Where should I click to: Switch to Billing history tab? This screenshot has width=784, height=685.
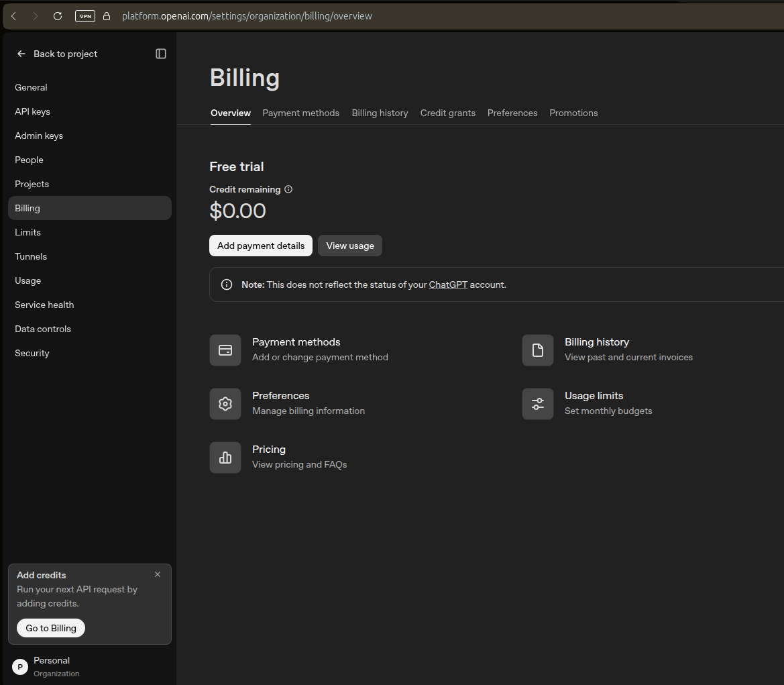click(380, 113)
